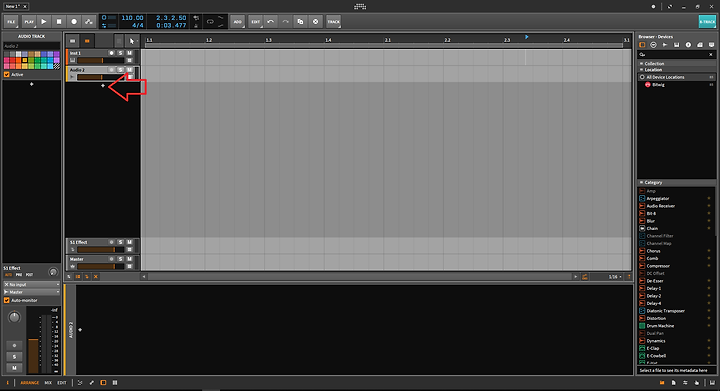Screen dimensions: 720x391
Task: Open the pointer tool dropdown in arranger
Action: click(x=132, y=41)
